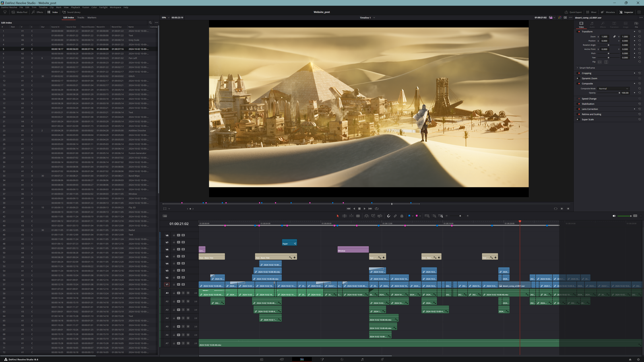644x362 pixels.
Task: Toggle Lens Correction switch
Action: pyautogui.click(x=578, y=109)
